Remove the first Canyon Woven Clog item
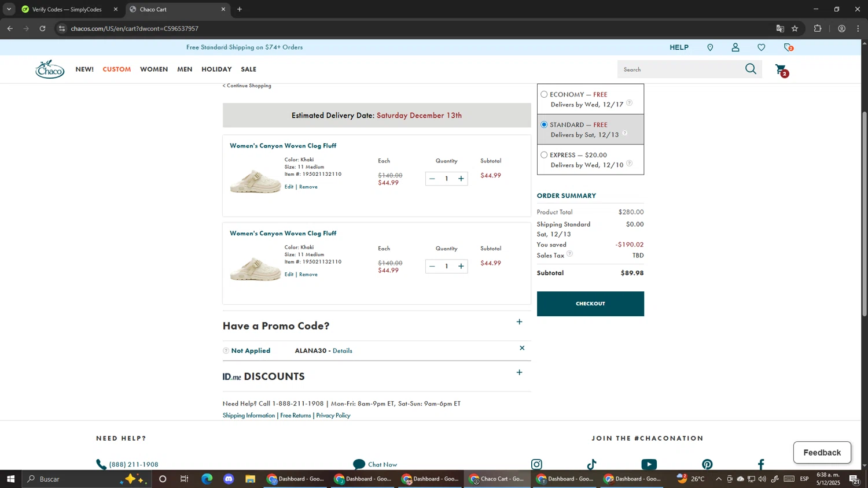Image resolution: width=868 pixels, height=488 pixels. 308,187
